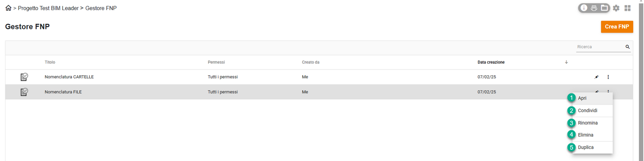Screen dimensions: 644x161
Task: Open Progetto Test BIM Leader breadcrumb link
Action: [48, 8]
